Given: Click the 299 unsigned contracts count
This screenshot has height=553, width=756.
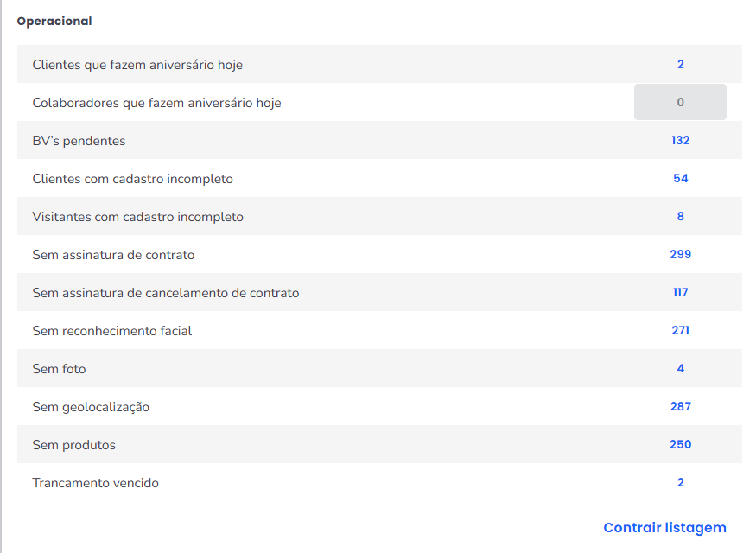Looking at the screenshot, I should click(681, 255).
